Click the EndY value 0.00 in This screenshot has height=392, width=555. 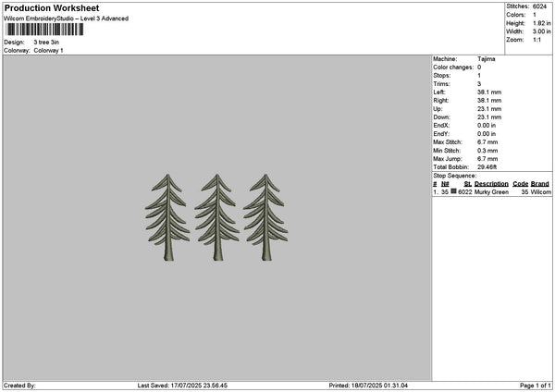point(487,134)
